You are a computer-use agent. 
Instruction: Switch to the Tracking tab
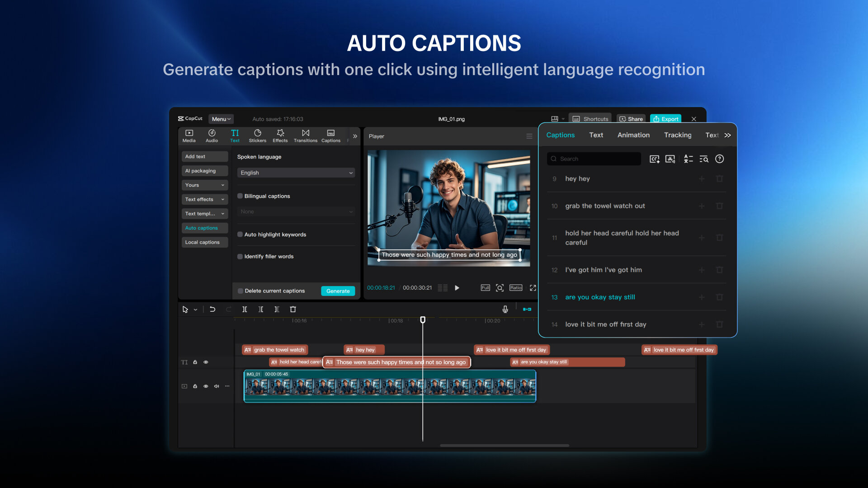678,135
